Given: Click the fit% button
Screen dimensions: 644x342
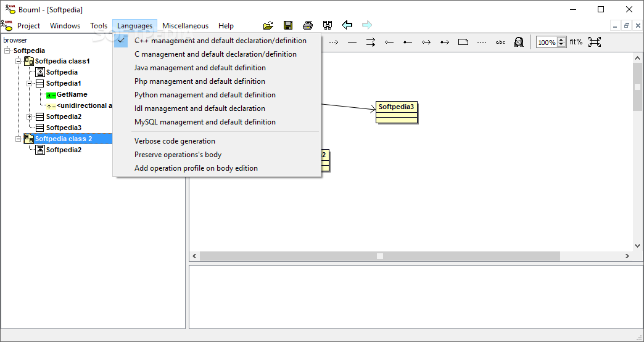Looking at the screenshot, I should point(576,42).
